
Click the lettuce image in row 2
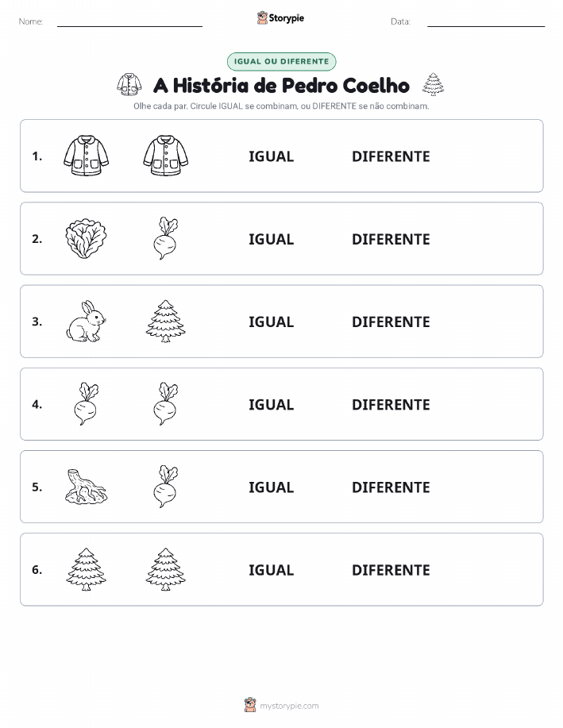pos(86,239)
